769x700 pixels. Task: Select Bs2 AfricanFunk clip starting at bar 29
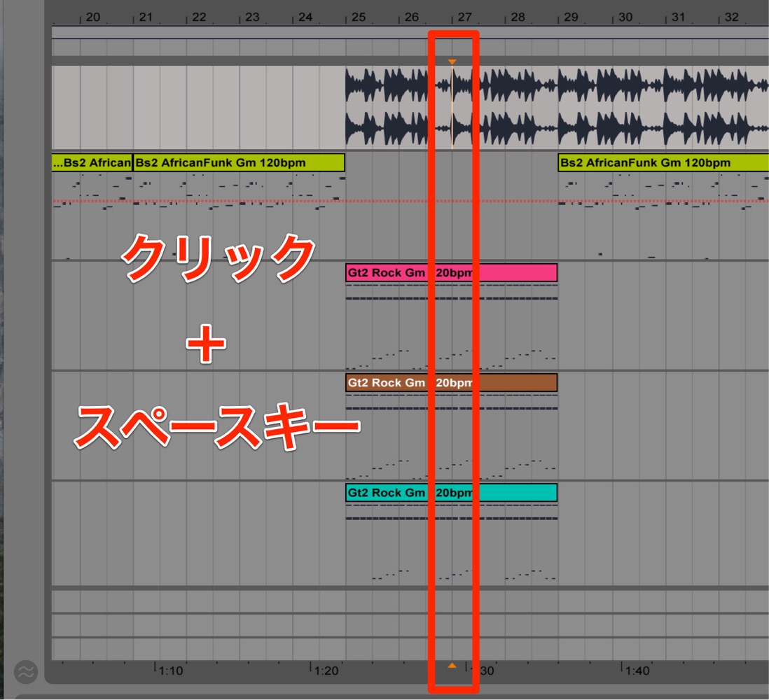click(663, 162)
